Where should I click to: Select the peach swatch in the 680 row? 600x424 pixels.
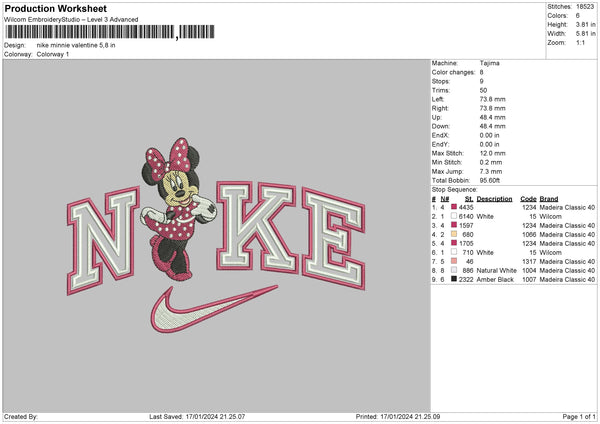(454, 234)
